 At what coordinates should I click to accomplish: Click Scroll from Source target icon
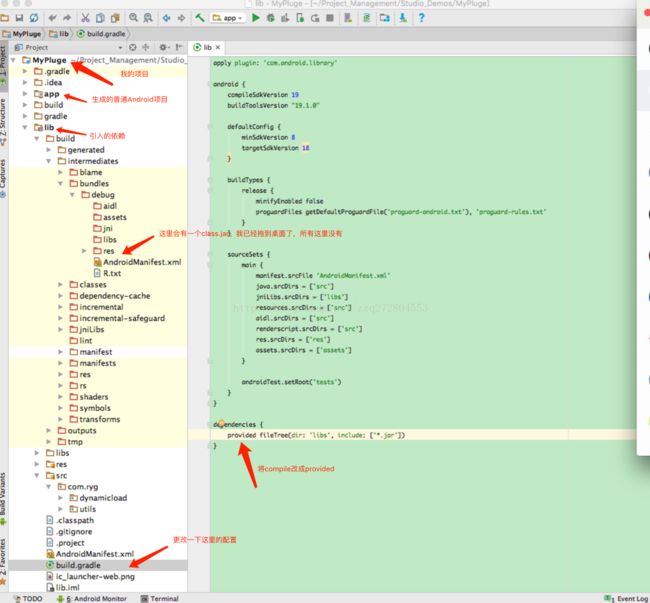tap(133, 47)
